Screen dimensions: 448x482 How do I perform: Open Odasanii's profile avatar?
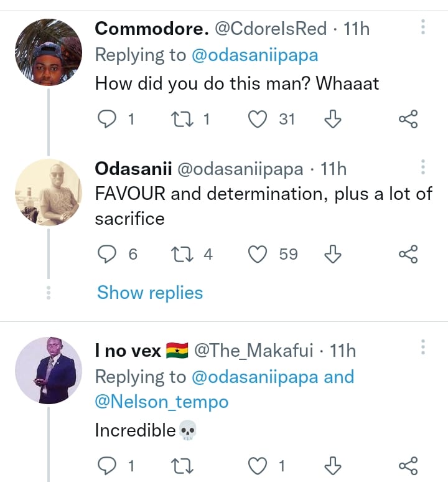(x=49, y=192)
